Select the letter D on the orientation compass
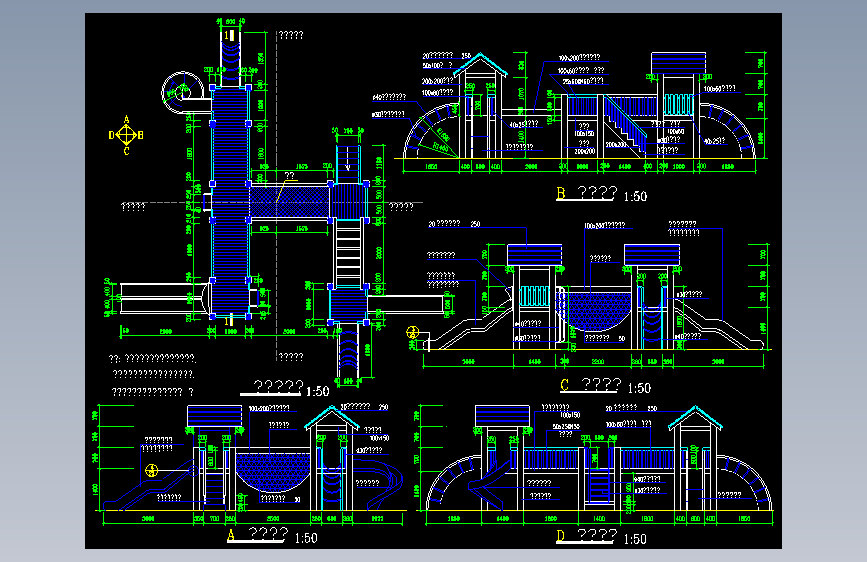 [x=112, y=135]
